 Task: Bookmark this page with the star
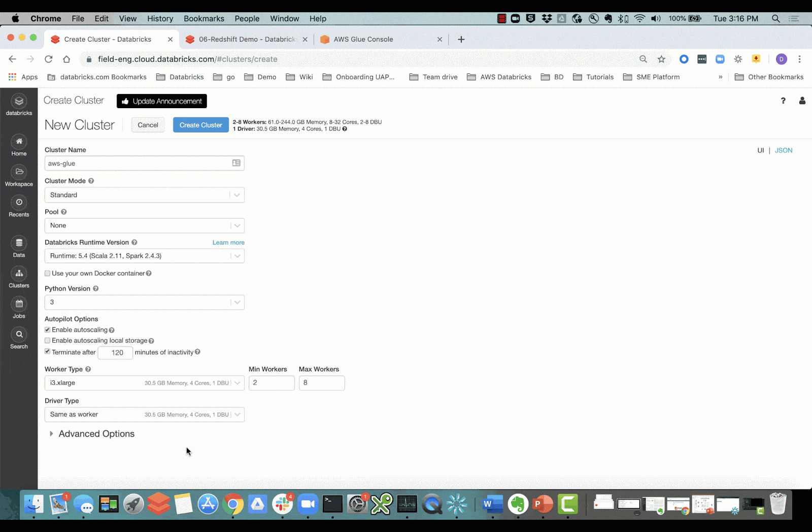(661, 59)
